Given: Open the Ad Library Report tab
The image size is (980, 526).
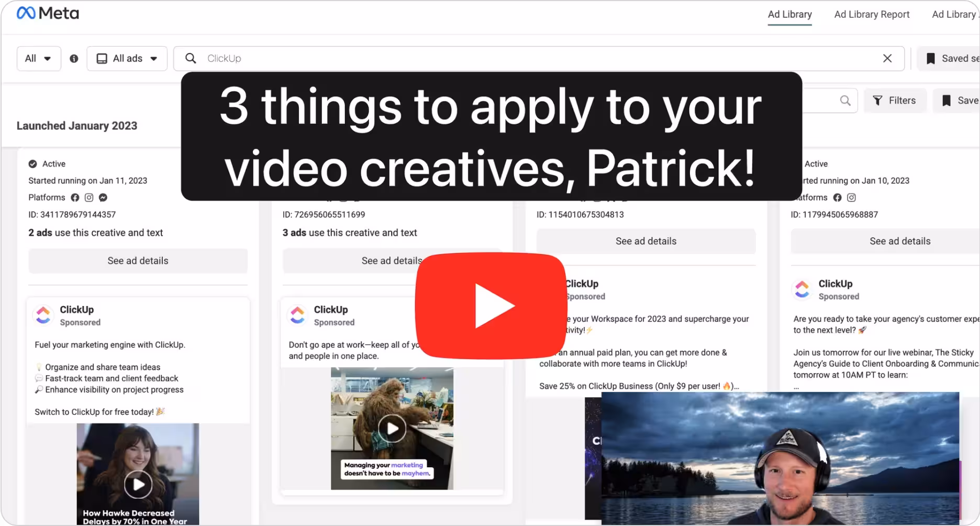Looking at the screenshot, I should [x=872, y=15].
